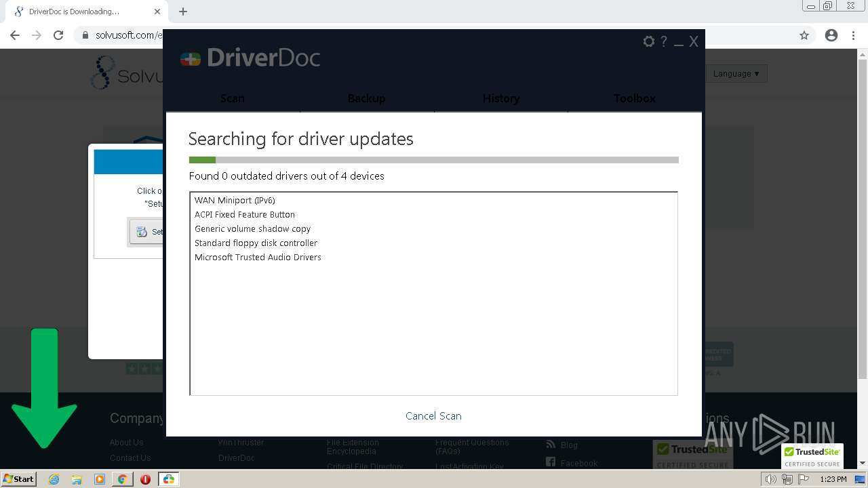Close the DriverDoc window
Image resolution: width=868 pixels, height=488 pixels.
pyautogui.click(x=694, y=41)
